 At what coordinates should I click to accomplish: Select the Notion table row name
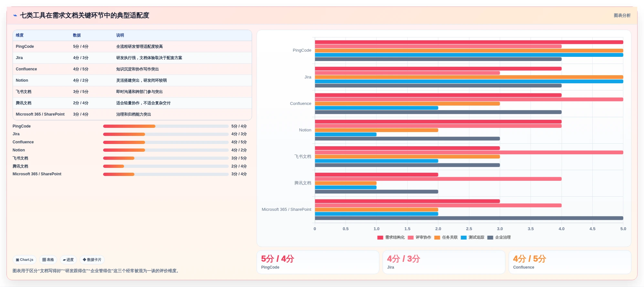(x=22, y=81)
